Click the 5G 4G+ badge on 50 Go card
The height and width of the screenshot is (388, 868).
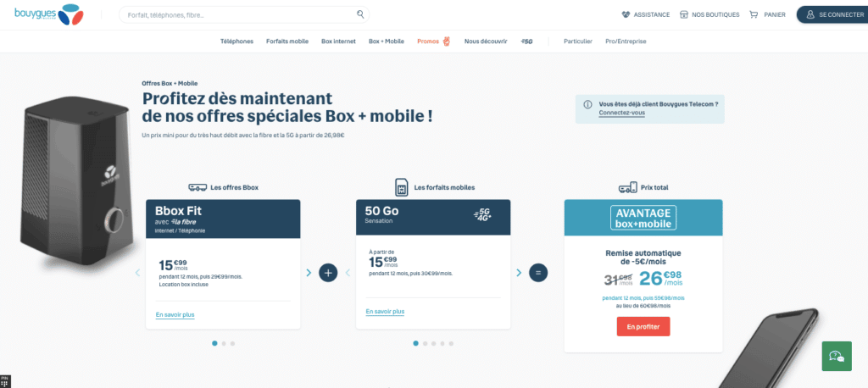(482, 215)
